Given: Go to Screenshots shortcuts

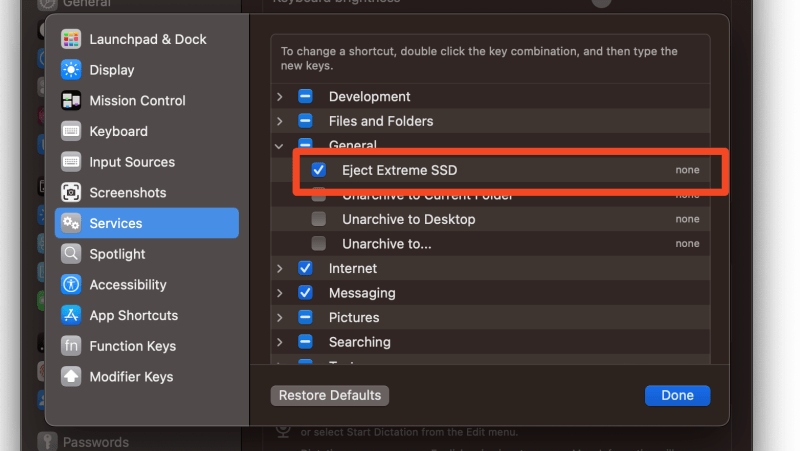Looking at the screenshot, I should 147,192.
